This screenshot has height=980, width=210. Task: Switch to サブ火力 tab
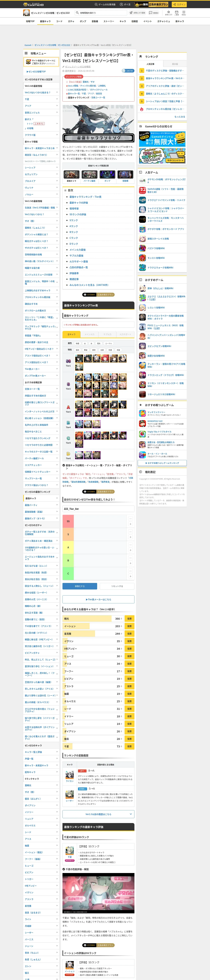(107, 334)
